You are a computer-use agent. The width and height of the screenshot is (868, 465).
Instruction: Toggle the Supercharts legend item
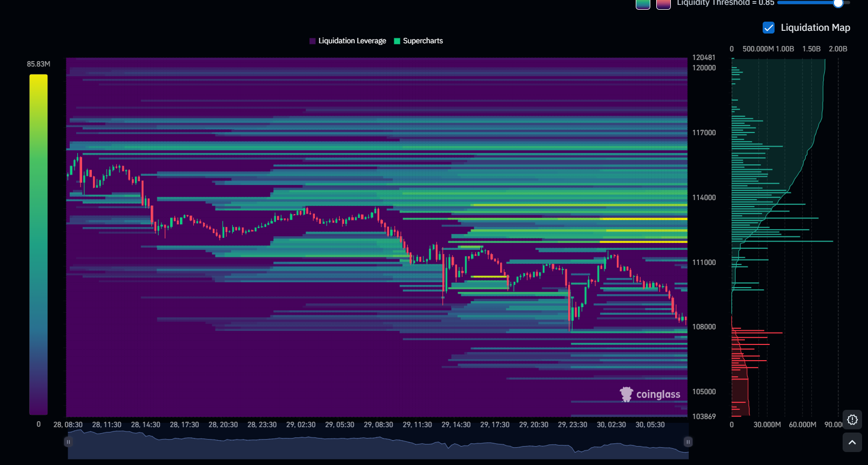point(419,41)
